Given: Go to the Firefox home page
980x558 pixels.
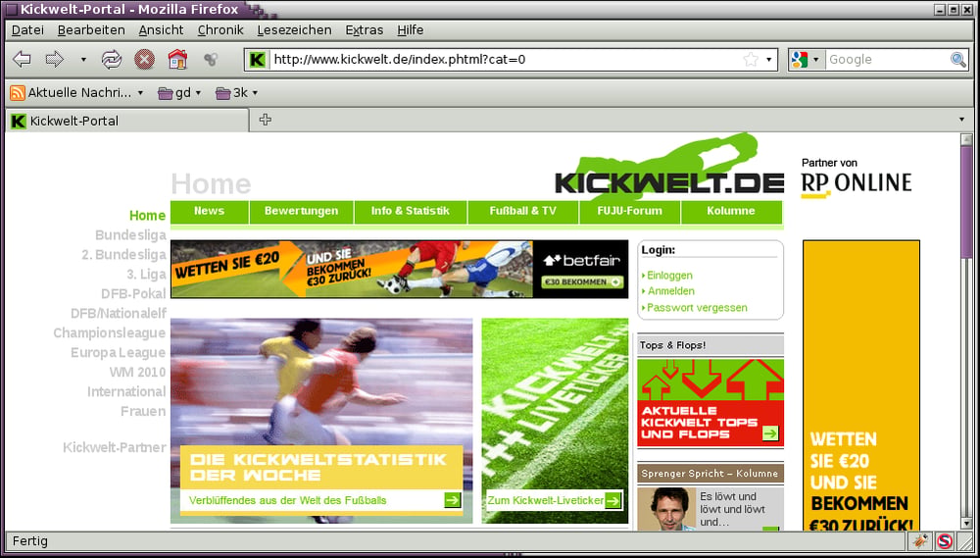Looking at the screenshot, I should (178, 59).
